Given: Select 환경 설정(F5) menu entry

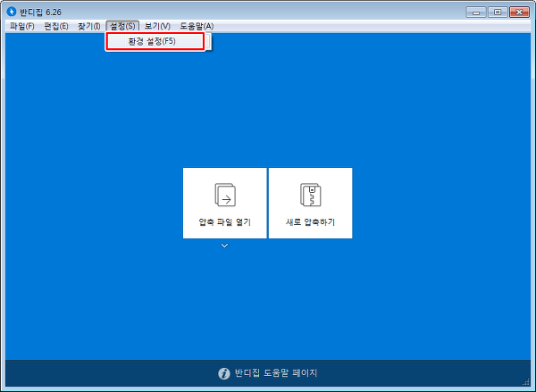Looking at the screenshot, I should click(x=155, y=41).
